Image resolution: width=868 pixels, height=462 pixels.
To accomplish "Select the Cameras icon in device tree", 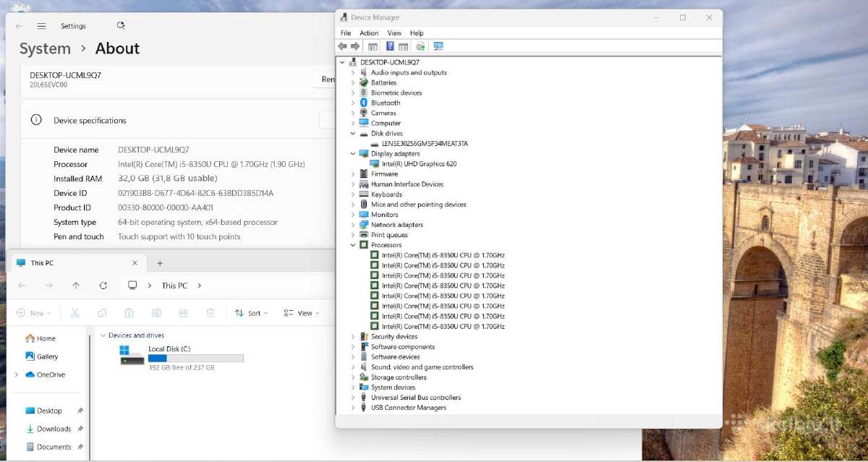I will (364, 113).
